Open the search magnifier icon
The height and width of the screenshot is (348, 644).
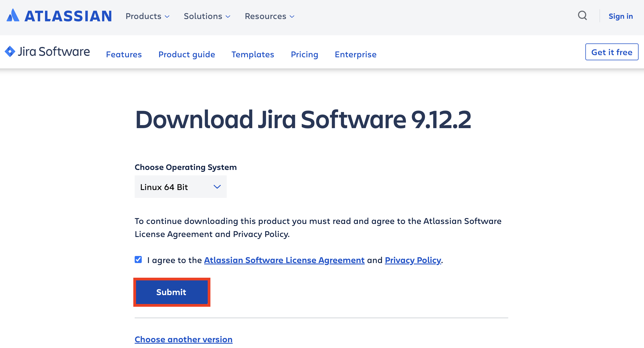[582, 16]
